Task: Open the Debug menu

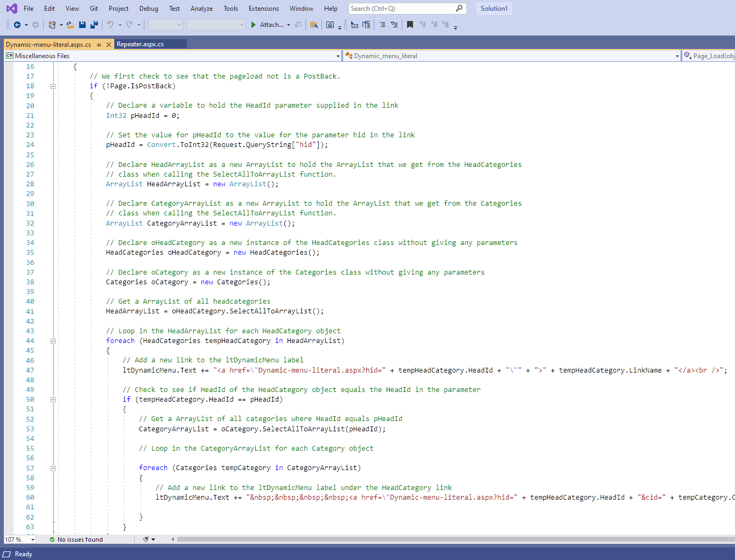Action: pyautogui.click(x=149, y=9)
